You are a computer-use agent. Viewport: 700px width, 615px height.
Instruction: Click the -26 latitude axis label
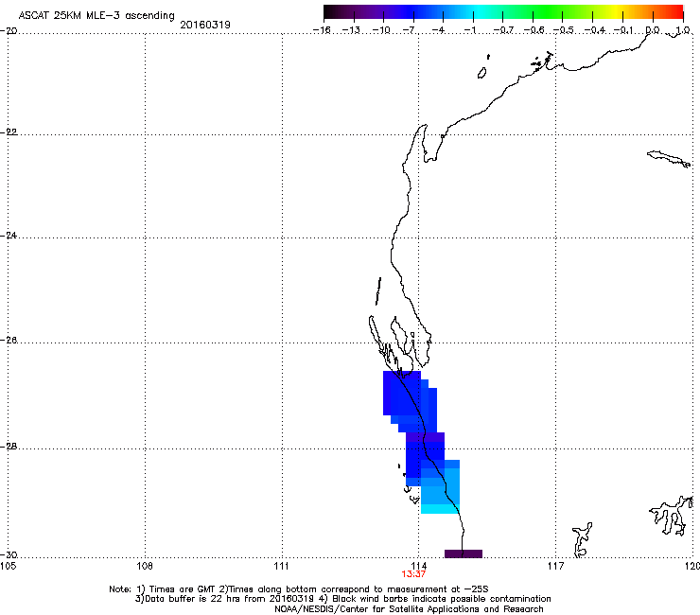pos(9,341)
